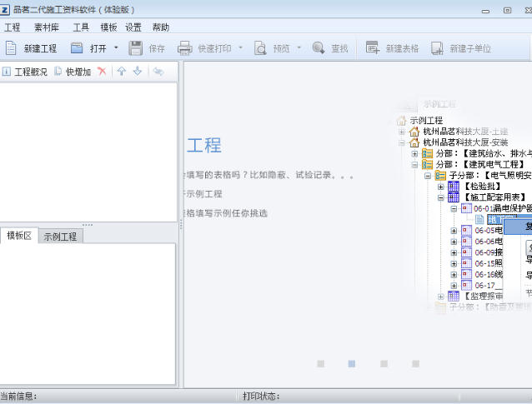
Task: Click the 新建表格 (new table) icon
Action: (373, 48)
